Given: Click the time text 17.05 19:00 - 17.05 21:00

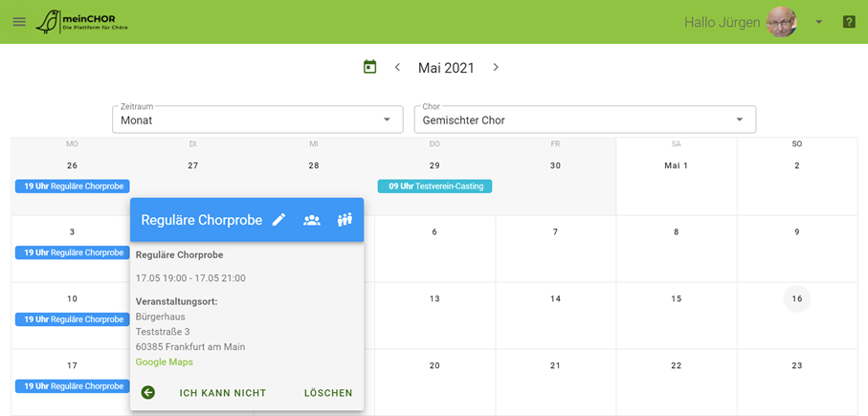Looking at the screenshot, I should (191, 278).
